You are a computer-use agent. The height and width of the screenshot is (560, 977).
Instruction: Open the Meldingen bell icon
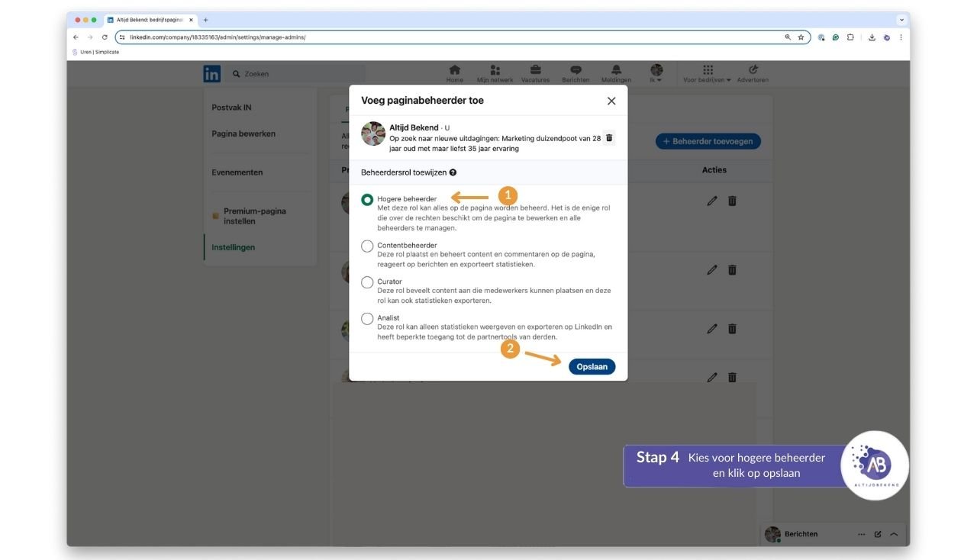[x=616, y=70]
